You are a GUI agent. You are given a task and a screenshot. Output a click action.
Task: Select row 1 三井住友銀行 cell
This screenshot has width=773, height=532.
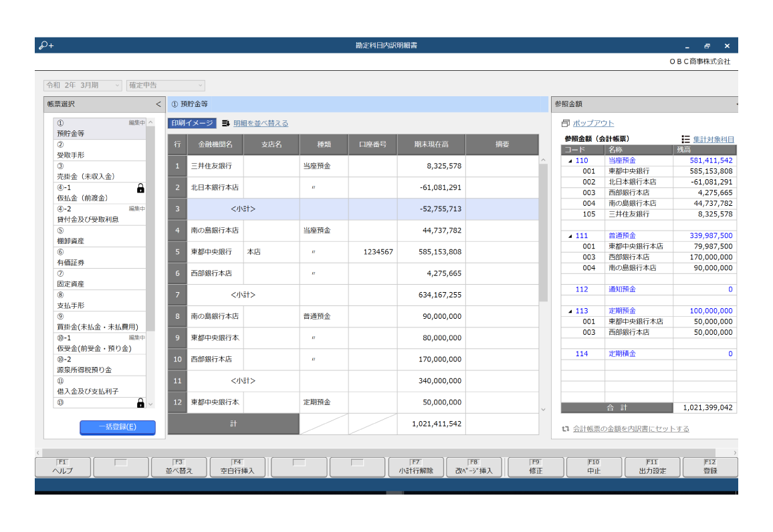(215, 166)
